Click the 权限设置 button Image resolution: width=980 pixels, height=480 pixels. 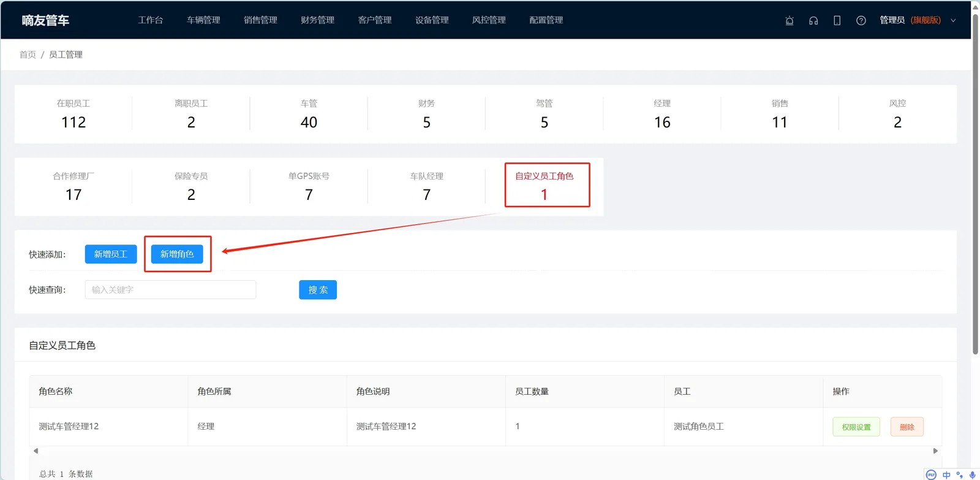click(856, 427)
